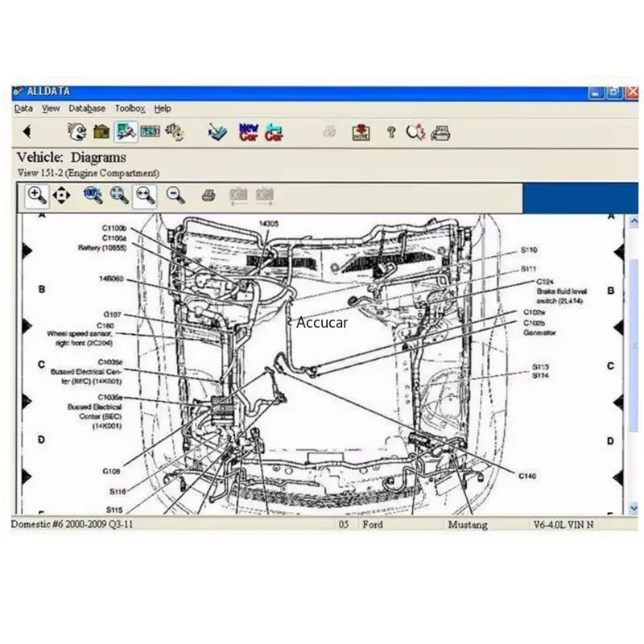Click the next diagram camera icon
The height and width of the screenshot is (644, 644).
pos(265,196)
